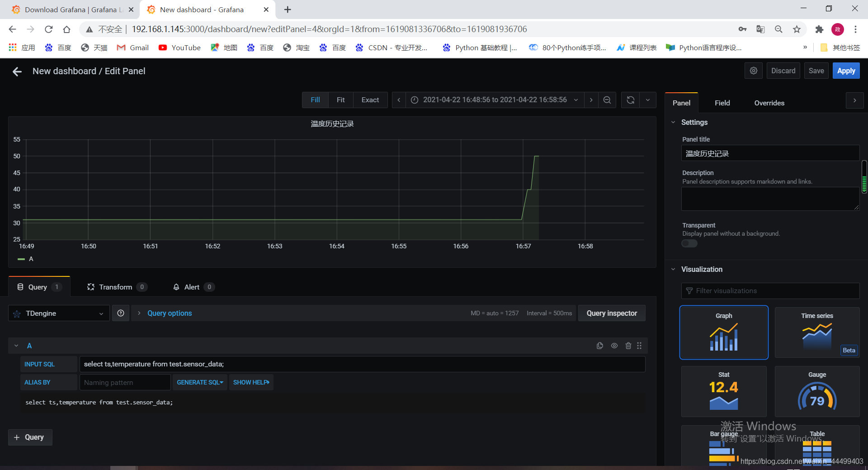Select Fill view mode

pyautogui.click(x=315, y=100)
